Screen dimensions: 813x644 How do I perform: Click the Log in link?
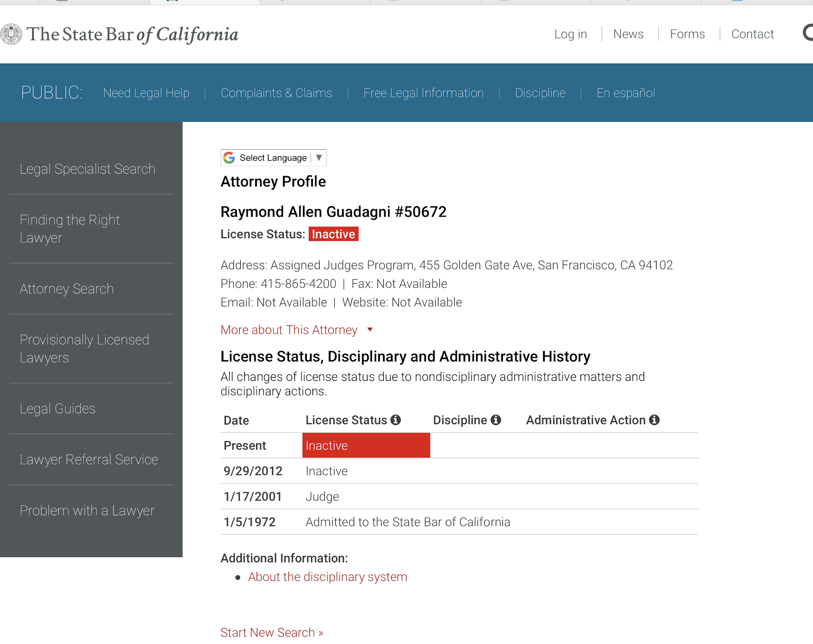(570, 34)
